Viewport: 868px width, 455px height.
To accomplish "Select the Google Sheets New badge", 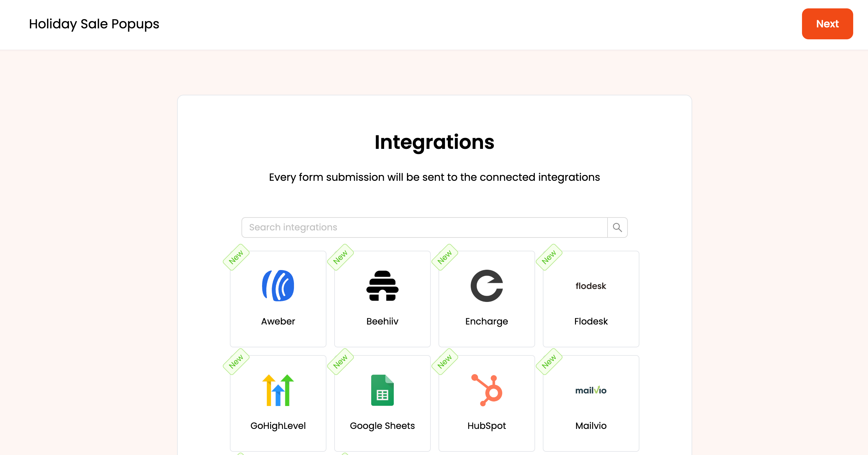I will click(340, 361).
